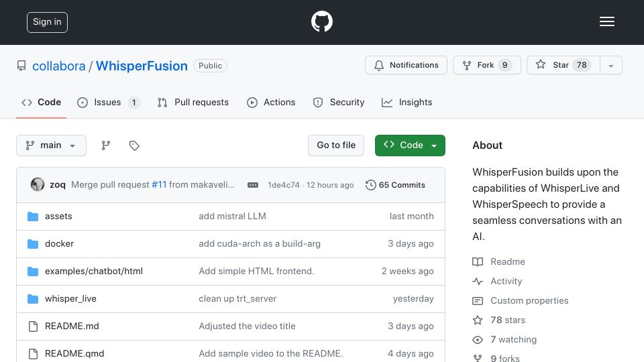This screenshot has height=362, width=644.
Task: Open the 'add mistral LLM' commit message
Action: (233, 217)
